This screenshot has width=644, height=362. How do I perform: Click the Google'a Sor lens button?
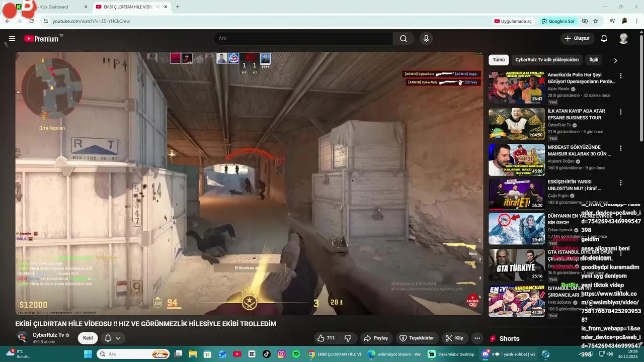(558, 21)
